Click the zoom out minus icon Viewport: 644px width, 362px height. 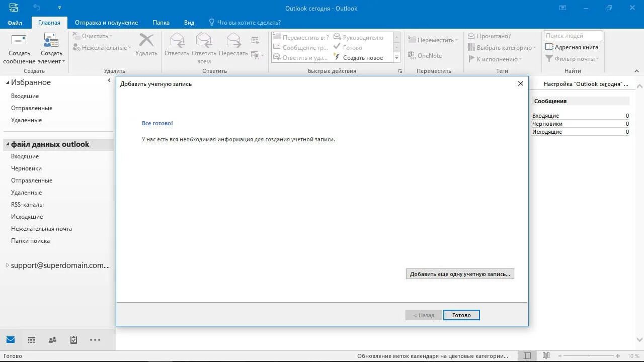click(x=559, y=356)
